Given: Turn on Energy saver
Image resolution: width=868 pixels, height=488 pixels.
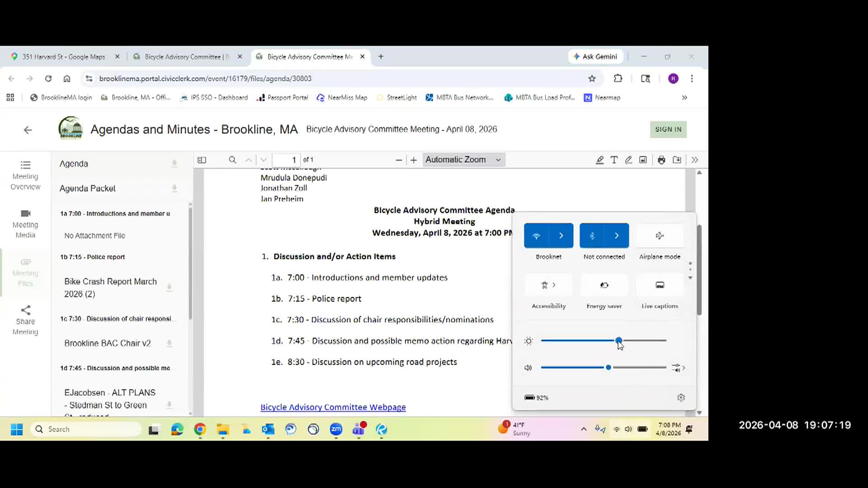Looking at the screenshot, I should [604, 285].
